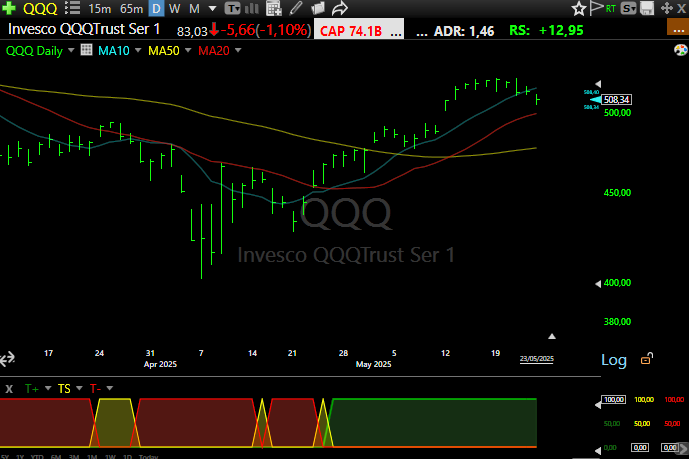Image resolution: width=689 pixels, height=459 pixels.
Task: Click the QQQ Daily plot label
Action: click(x=34, y=51)
